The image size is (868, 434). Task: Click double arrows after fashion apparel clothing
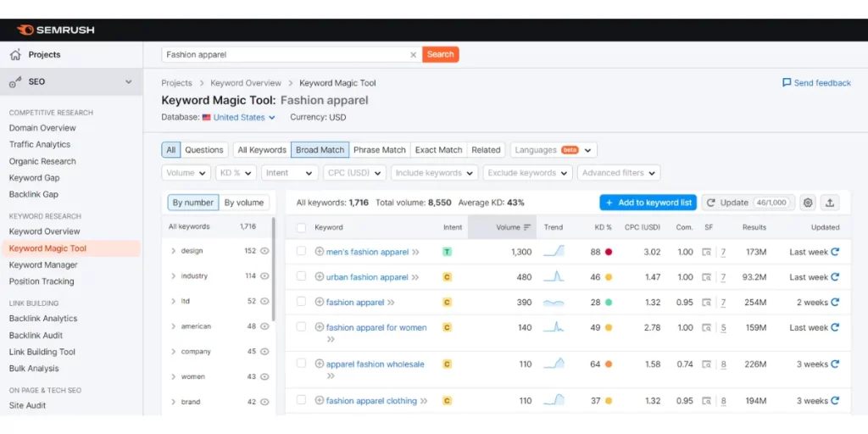click(424, 401)
